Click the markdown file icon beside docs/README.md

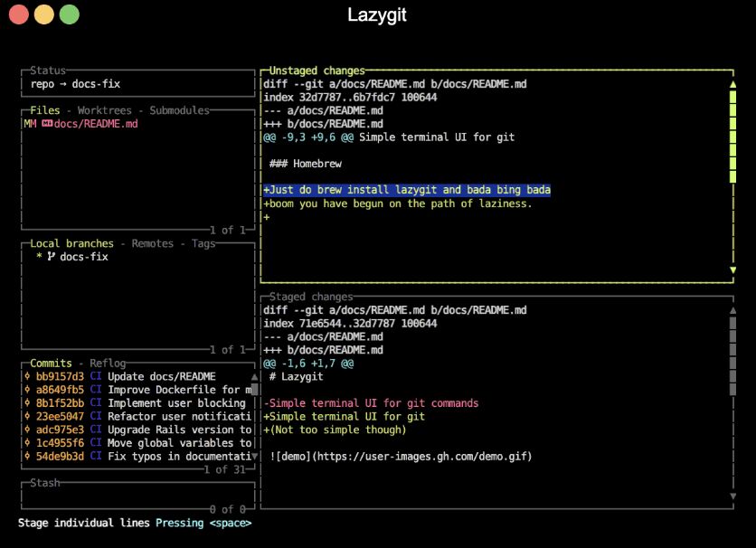[47, 124]
